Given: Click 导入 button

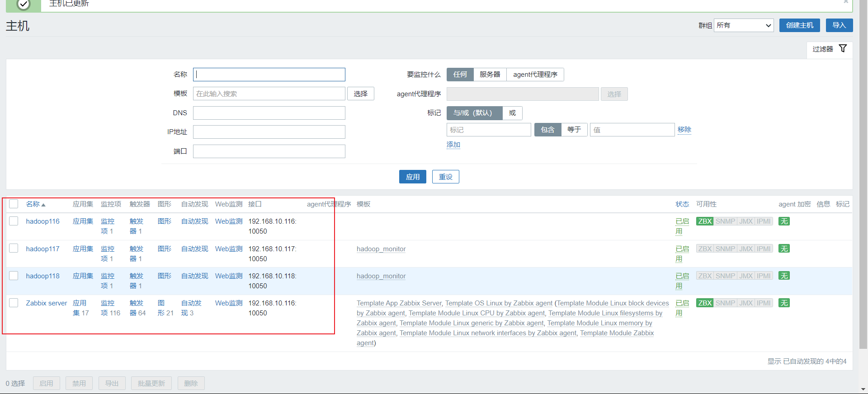Looking at the screenshot, I should click(839, 25).
